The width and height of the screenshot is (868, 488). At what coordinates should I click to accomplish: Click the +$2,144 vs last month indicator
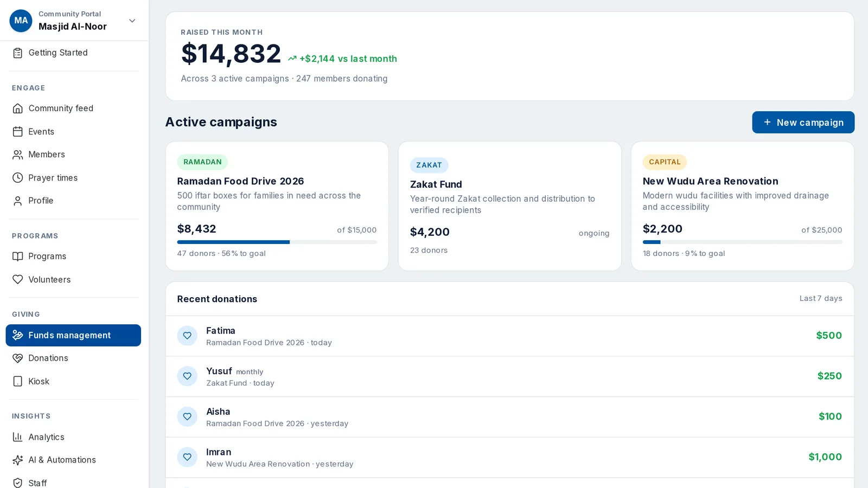pyautogui.click(x=342, y=59)
